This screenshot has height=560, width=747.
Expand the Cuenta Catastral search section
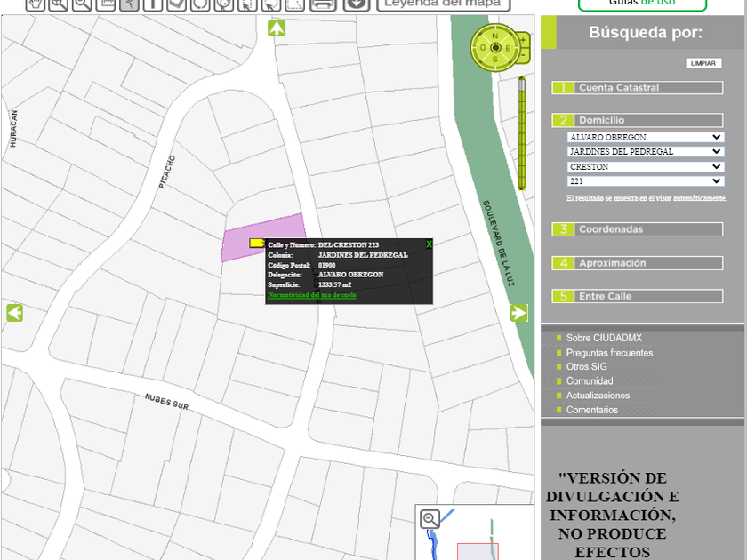coord(637,88)
